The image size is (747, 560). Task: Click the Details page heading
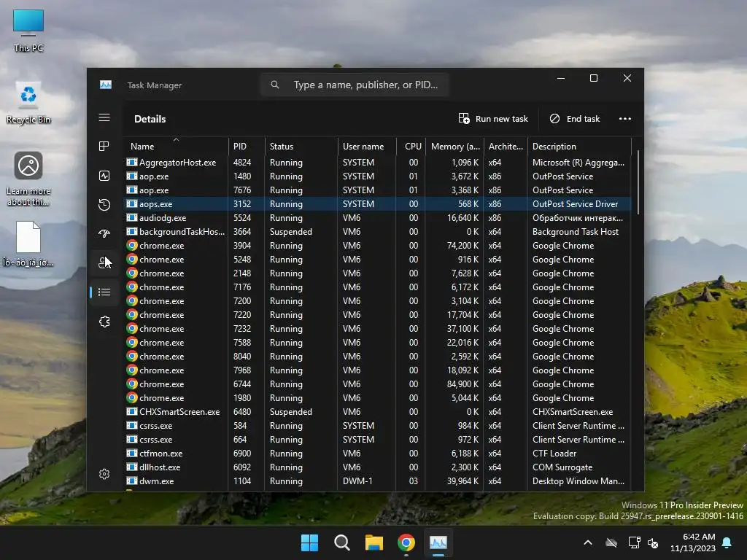(150, 119)
